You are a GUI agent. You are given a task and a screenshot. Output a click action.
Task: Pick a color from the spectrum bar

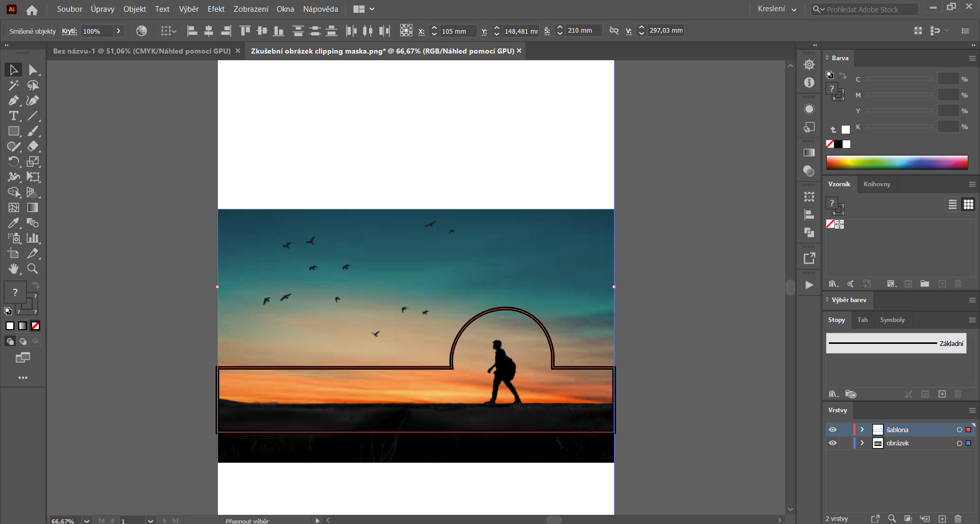coord(897,162)
